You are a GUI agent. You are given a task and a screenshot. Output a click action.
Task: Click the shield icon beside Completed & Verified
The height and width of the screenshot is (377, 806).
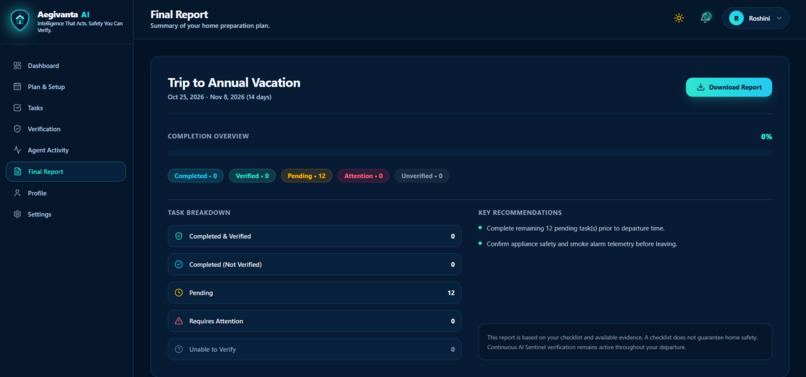click(179, 237)
